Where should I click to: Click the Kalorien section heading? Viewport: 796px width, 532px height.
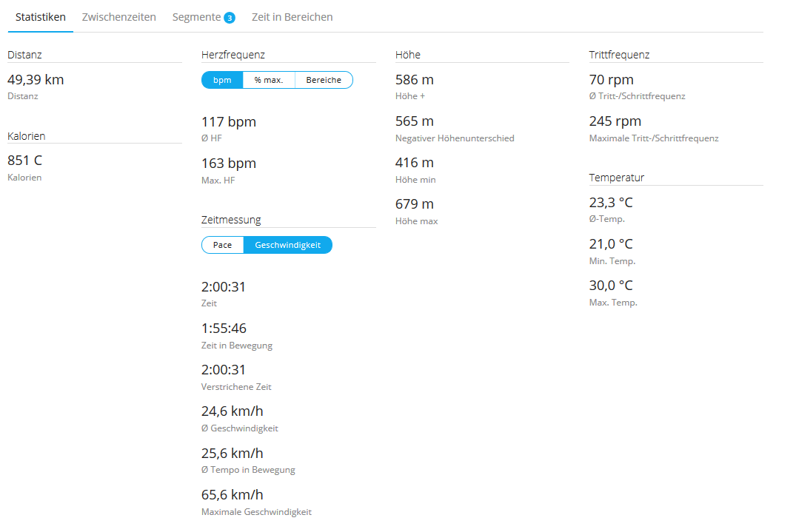click(x=27, y=136)
